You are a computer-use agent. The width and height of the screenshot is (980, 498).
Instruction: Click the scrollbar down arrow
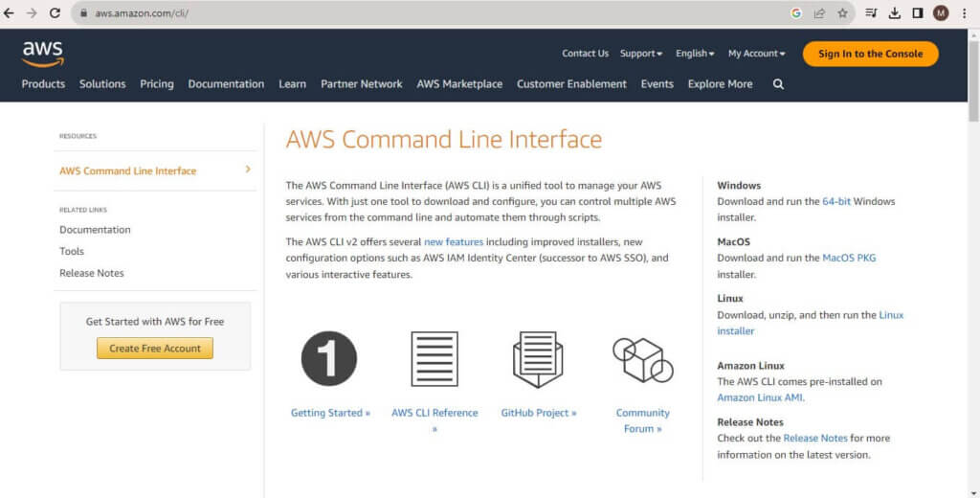tap(973, 492)
